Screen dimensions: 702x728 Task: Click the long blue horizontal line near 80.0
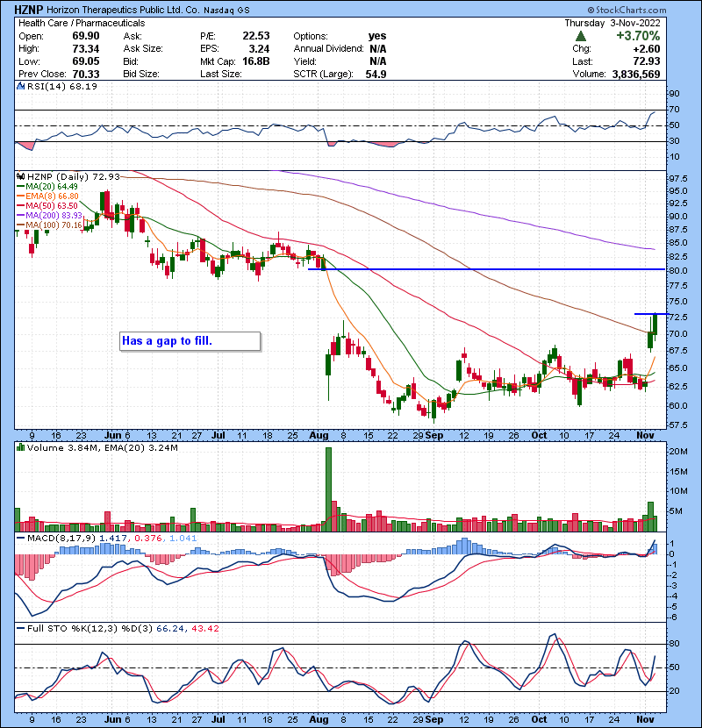coord(486,269)
